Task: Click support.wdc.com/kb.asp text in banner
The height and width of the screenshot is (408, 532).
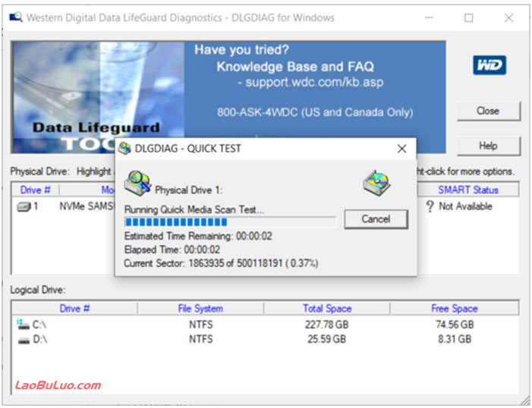Action: pyautogui.click(x=314, y=82)
